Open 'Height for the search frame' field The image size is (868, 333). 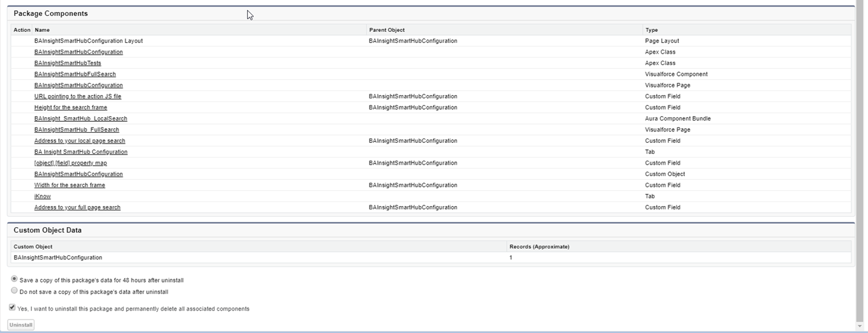pyautogui.click(x=70, y=107)
